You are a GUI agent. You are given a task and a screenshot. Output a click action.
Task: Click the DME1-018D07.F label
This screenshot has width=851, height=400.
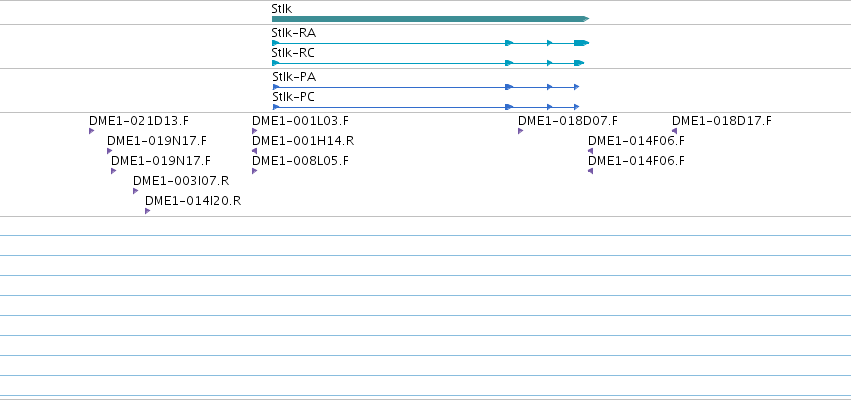(x=568, y=121)
